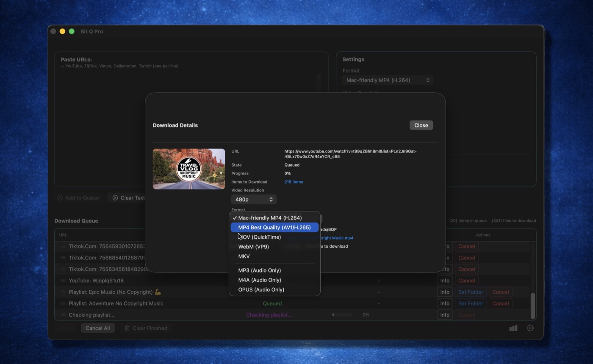The height and width of the screenshot is (364, 593).
Task: Set Folder for Adventure No Copyright Music playlist
Action: (x=471, y=303)
